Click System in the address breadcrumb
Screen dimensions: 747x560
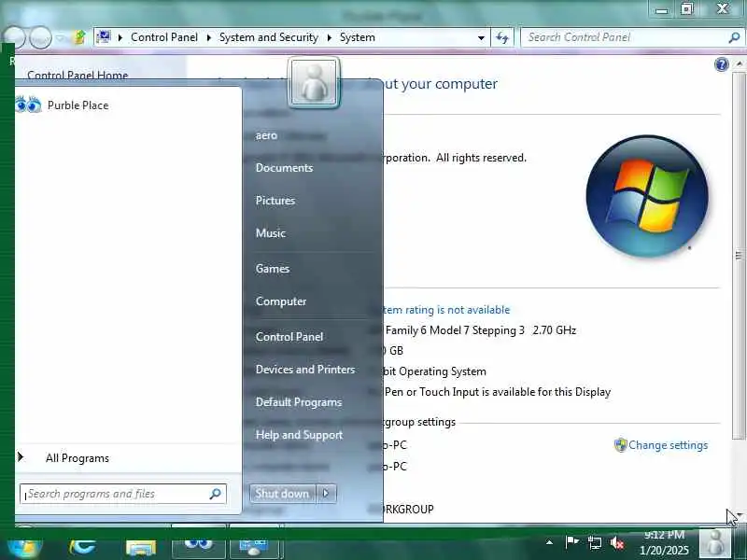[358, 37]
